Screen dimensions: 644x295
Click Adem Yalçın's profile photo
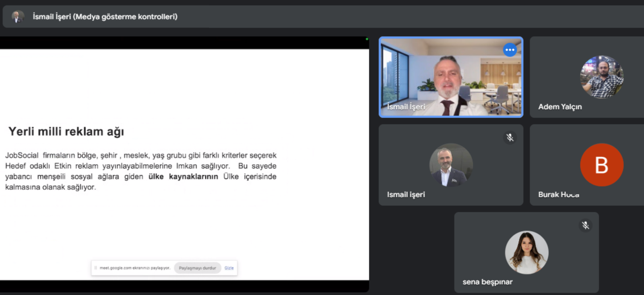pyautogui.click(x=602, y=77)
